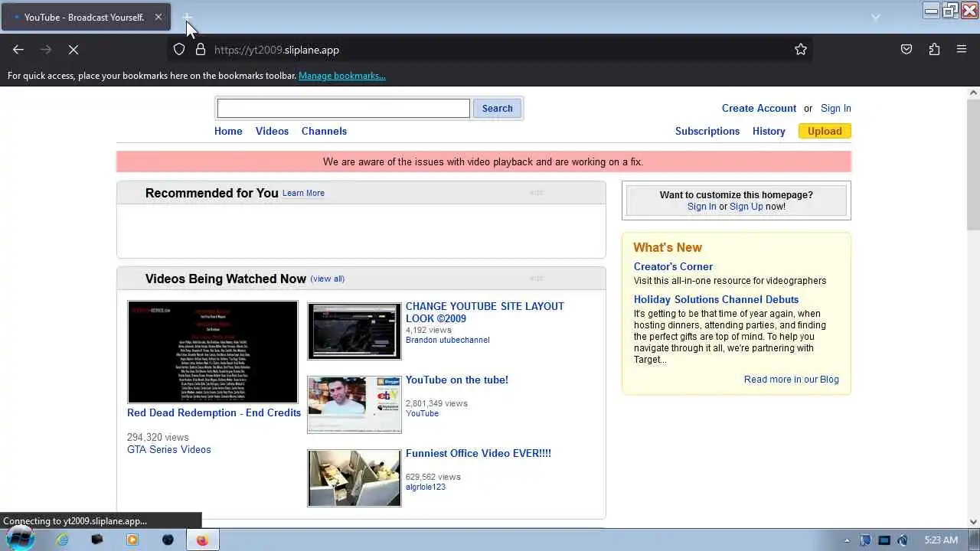The width and height of the screenshot is (980, 551).
Task: Expand the list all tabs arrow
Action: pyautogui.click(x=876, y=17)
